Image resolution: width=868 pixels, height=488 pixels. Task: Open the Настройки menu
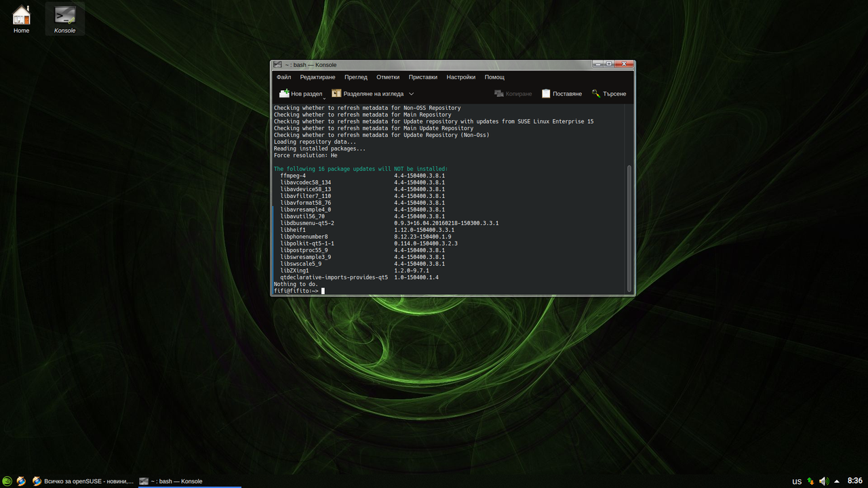click(461, 77)
